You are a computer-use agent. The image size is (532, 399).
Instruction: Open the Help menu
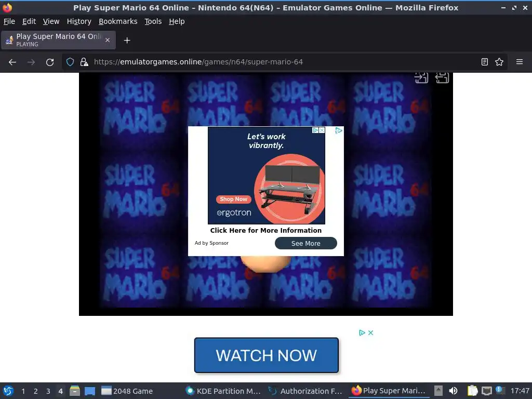pyautogui.click(x=177, y=21)
